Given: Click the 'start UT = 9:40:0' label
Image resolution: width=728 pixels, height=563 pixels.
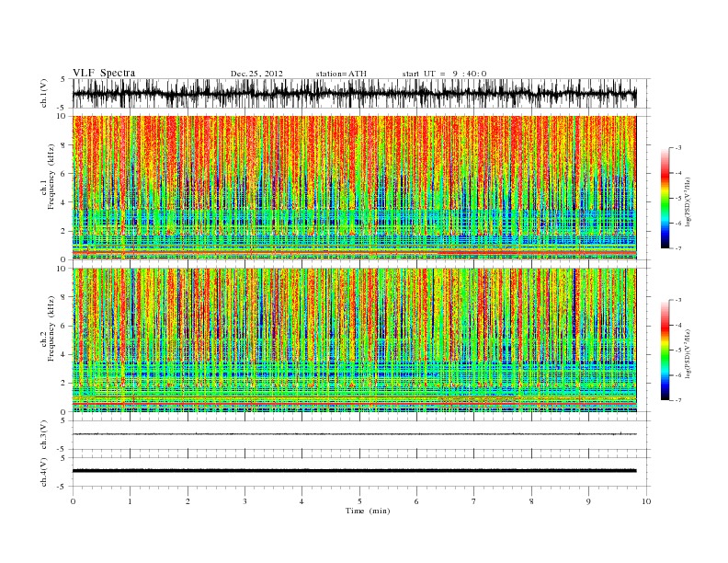Looking at the screenshot, I should point(444,74).
